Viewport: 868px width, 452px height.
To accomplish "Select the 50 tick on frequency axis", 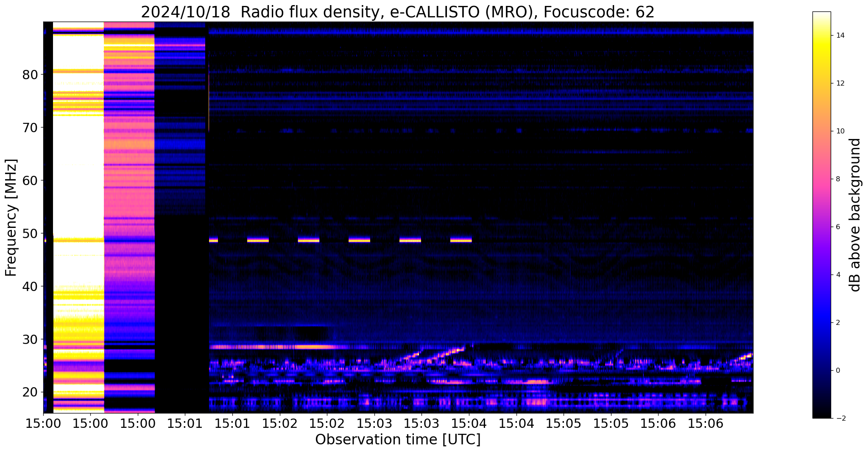I will pos(30,233).
